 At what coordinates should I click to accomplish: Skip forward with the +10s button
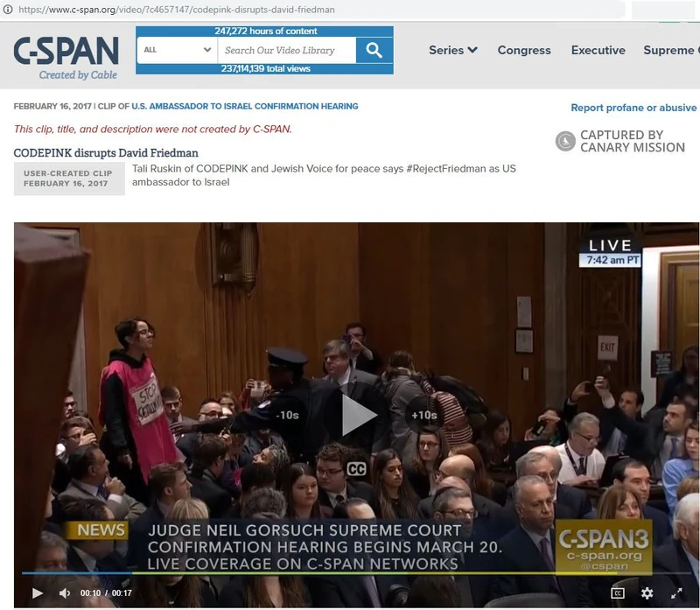(x=424, y=416)
